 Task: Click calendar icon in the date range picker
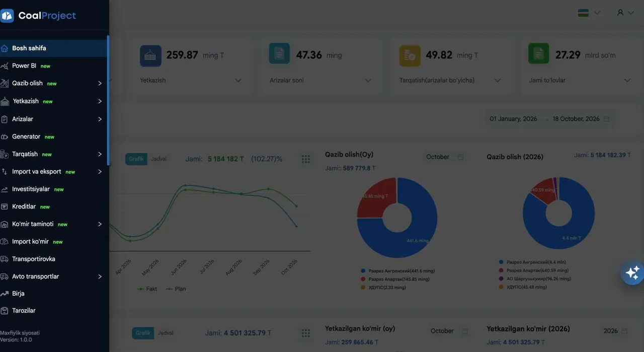click(x=606, y=119)
